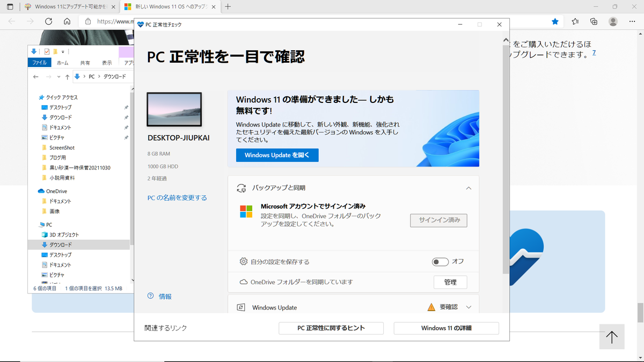Viewport: 644px width, 362px height.
Task: Open Explorer recent locations dropdown arrow
Action: tap(58, 77)
